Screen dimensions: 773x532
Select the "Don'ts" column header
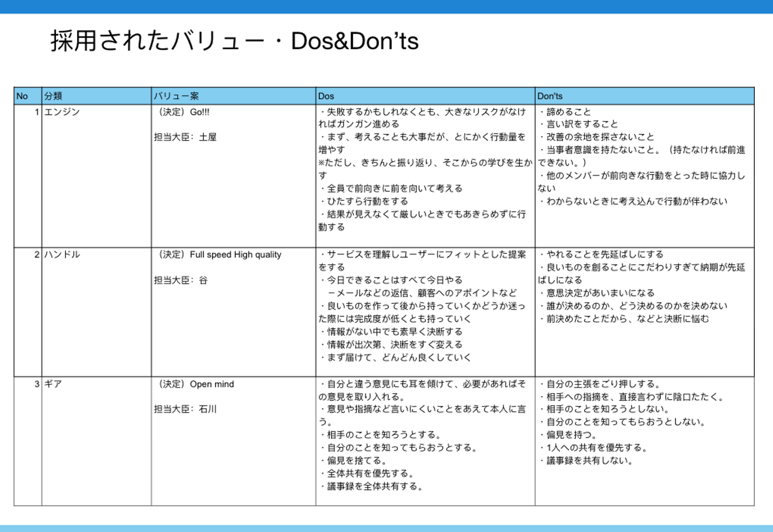coord(645,96)
